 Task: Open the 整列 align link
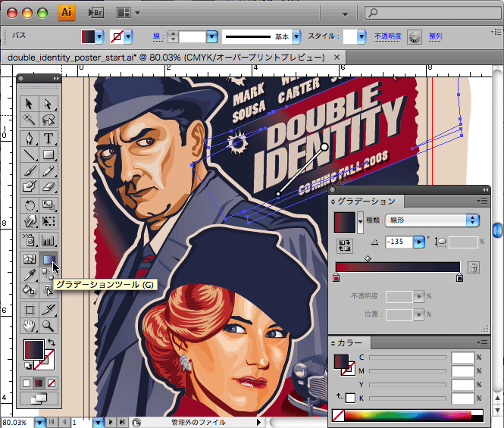[x=436, y=36]
